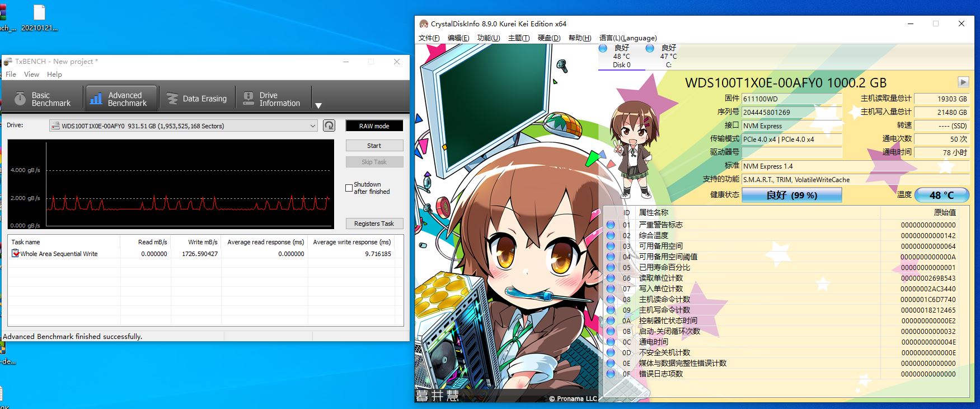Click the supported features field S.M.A.R.T., TRIM

point(855,179)
